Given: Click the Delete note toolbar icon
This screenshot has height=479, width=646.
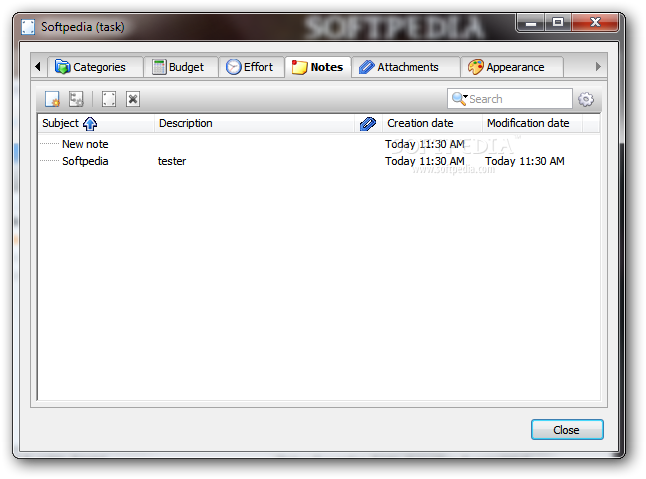Looking at the screenshot, I should 133,99.
